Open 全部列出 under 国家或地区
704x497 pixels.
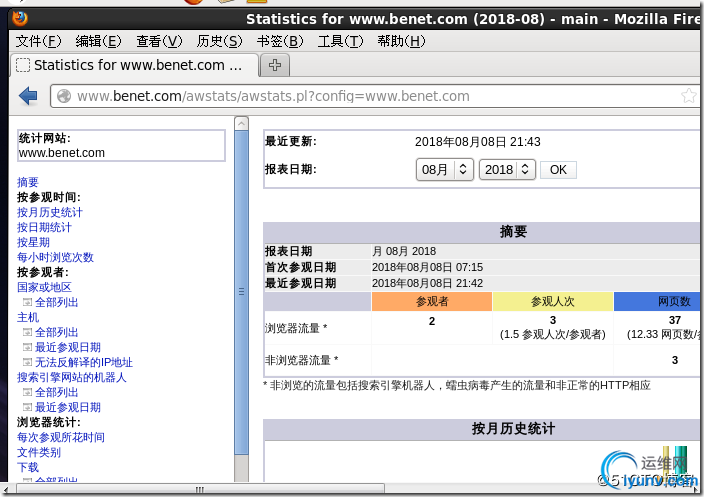(57, 302)
